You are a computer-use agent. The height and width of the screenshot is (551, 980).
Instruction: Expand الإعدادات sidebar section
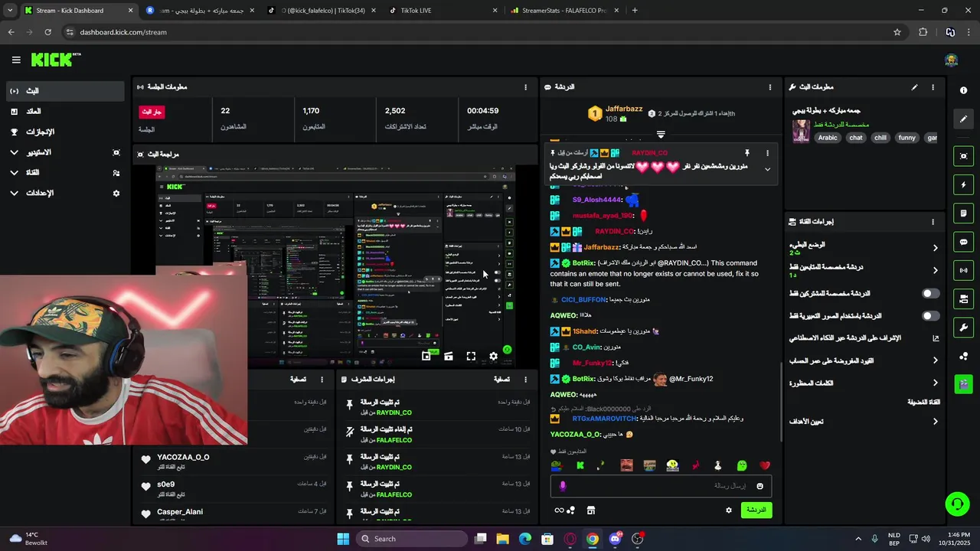coord(65,193)
